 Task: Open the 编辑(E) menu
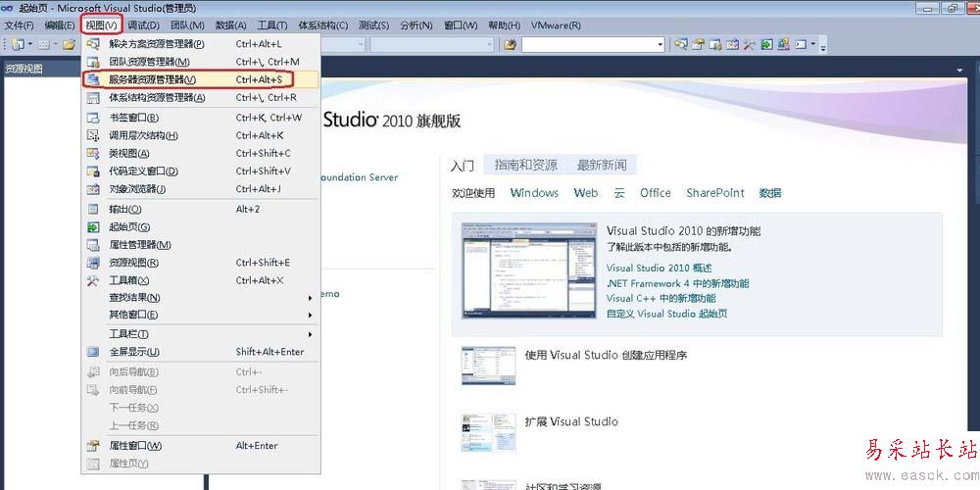pos(60,25)
